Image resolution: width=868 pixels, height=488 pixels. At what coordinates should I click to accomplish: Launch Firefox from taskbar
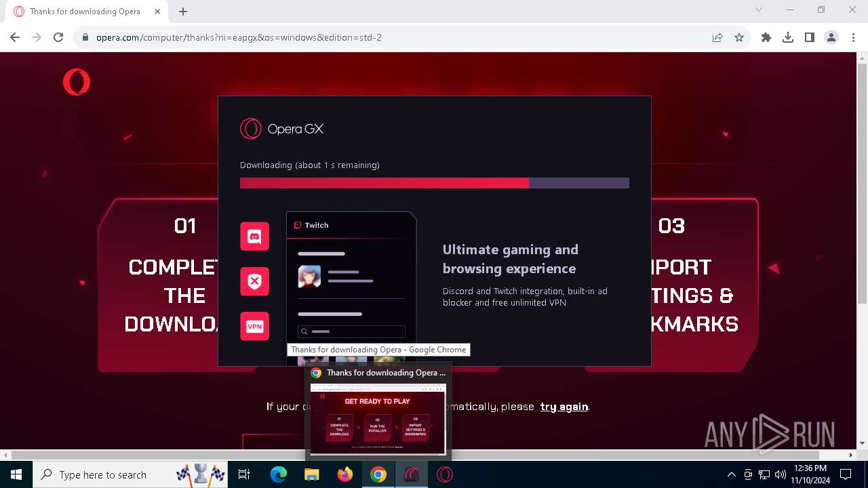[x=345, y=474]
